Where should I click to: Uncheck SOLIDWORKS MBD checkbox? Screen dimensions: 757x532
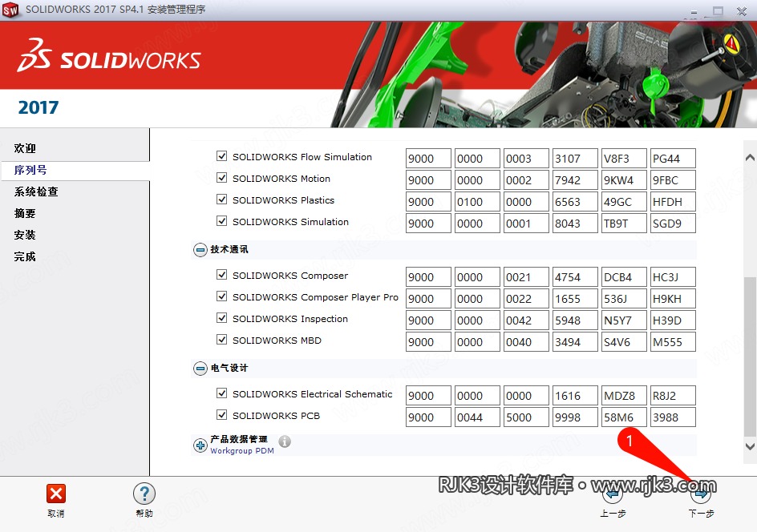coord(221,340)
